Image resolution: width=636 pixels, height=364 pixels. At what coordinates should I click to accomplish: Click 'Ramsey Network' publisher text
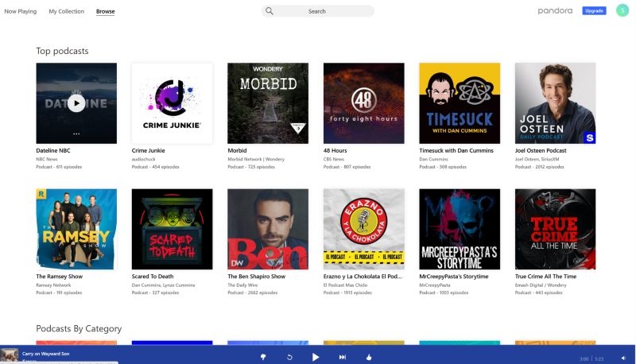[x=53, y=285]
